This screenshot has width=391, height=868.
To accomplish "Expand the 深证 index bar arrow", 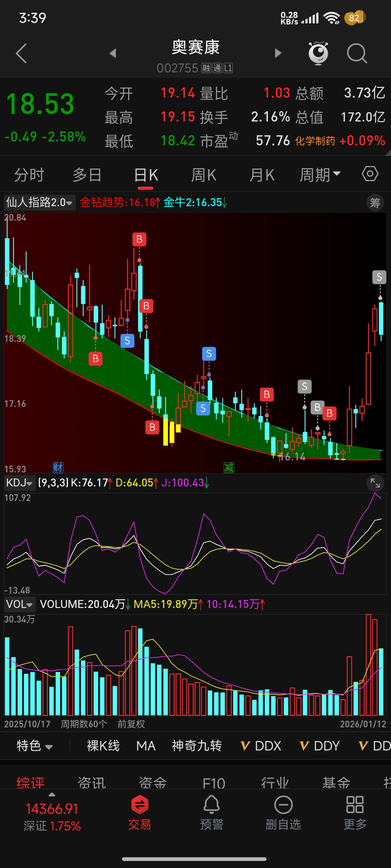I will pos(52,795).
